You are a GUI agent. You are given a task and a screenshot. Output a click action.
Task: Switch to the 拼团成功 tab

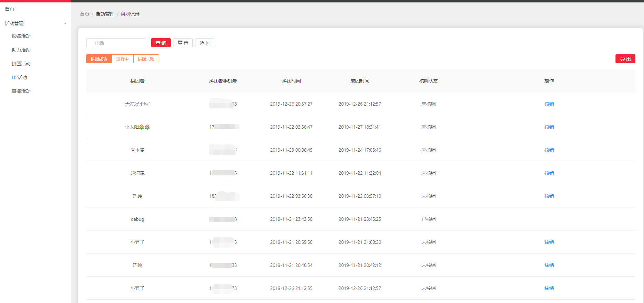click(x=99, y=59)
